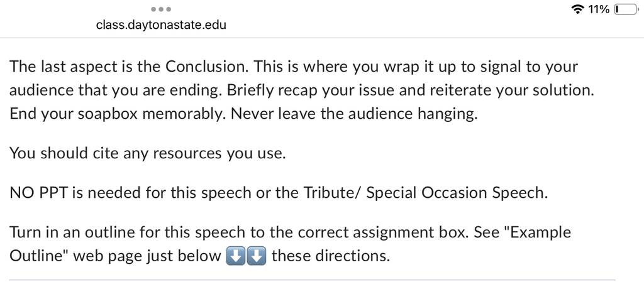
Task: Click the divider line under the address bar
Action: point(322,38)
